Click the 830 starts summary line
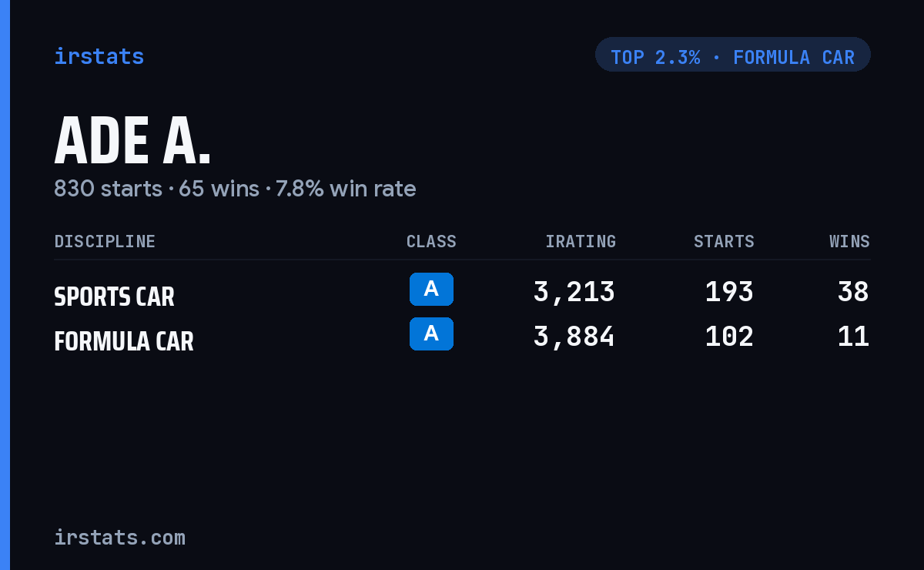924x570 pixels. 235,188
